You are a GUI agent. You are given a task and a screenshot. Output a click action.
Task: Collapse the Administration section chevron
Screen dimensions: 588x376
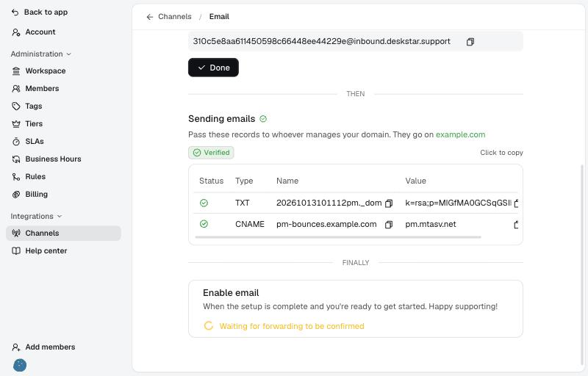(x=68, y=54)
